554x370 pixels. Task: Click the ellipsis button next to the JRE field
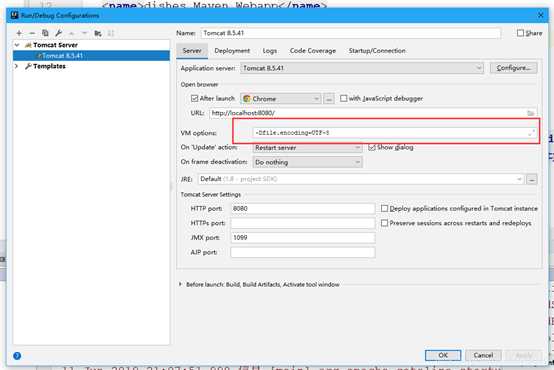[x=532, y=179]
